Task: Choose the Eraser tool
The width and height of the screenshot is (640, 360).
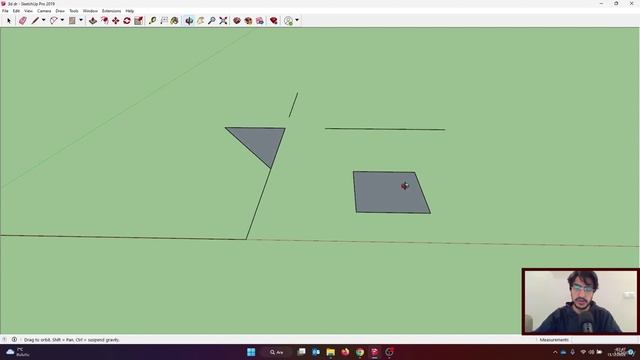Action: [x=22, y=20]
